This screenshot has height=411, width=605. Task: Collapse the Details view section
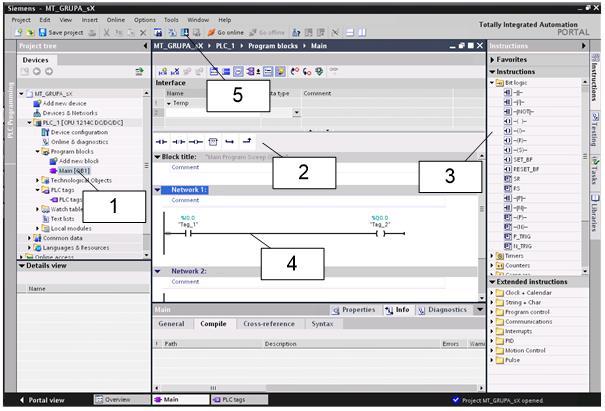pyautogui.click(x=22, y=266)
